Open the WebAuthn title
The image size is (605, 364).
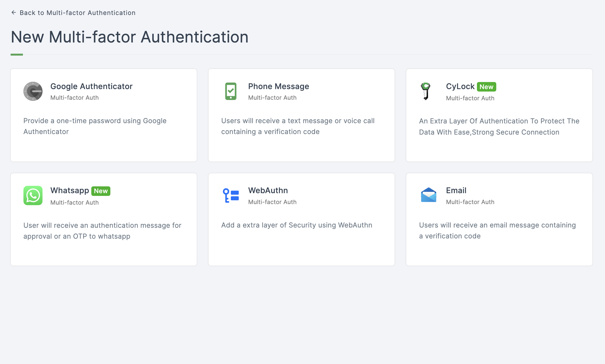[268, 190]
